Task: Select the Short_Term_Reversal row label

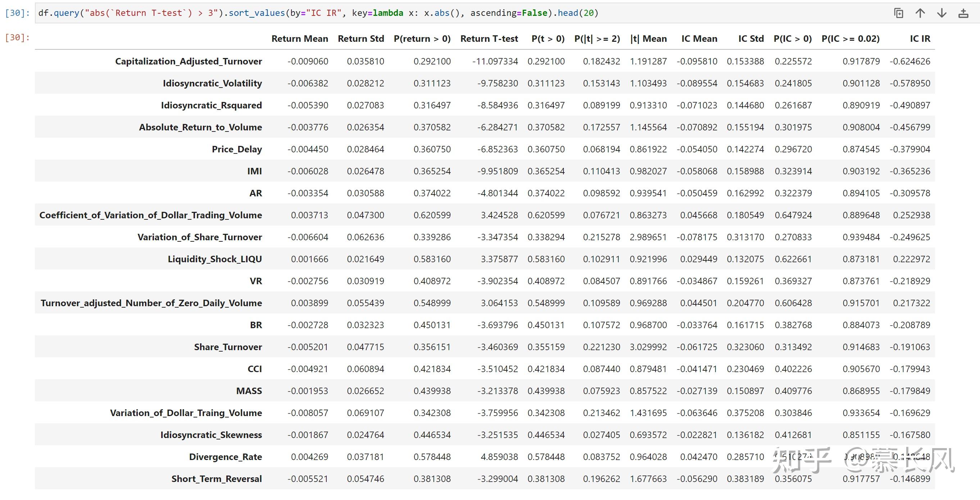Action: point(217,479)
